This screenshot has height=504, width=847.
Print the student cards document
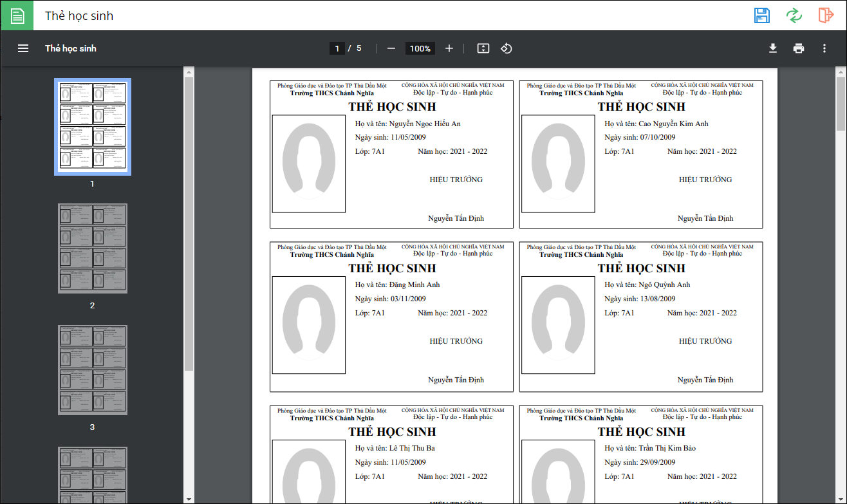coord(799,48)
